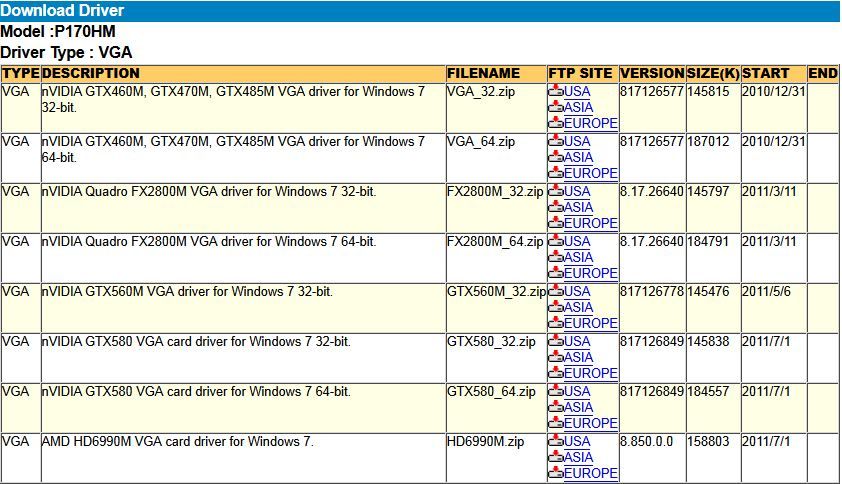Screen dimensions: 842x484
Task: Open the EUROPE FTP link for VGA_32.zip
Action: [x=591, y=124]
